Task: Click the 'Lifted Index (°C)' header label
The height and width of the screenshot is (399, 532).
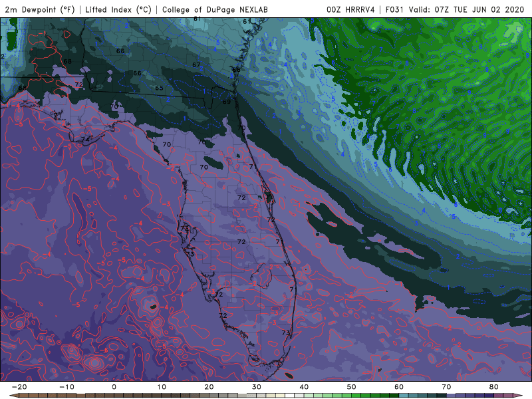Action: coord(118,9)
